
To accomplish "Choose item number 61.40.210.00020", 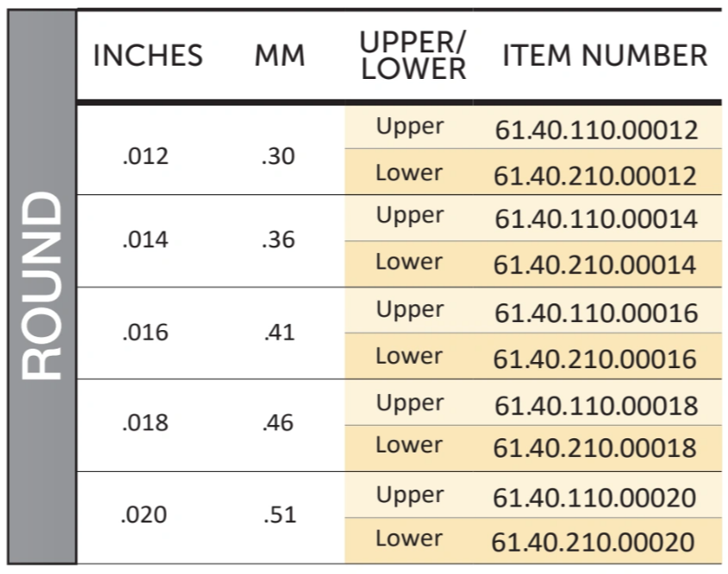I will [593, 542].
